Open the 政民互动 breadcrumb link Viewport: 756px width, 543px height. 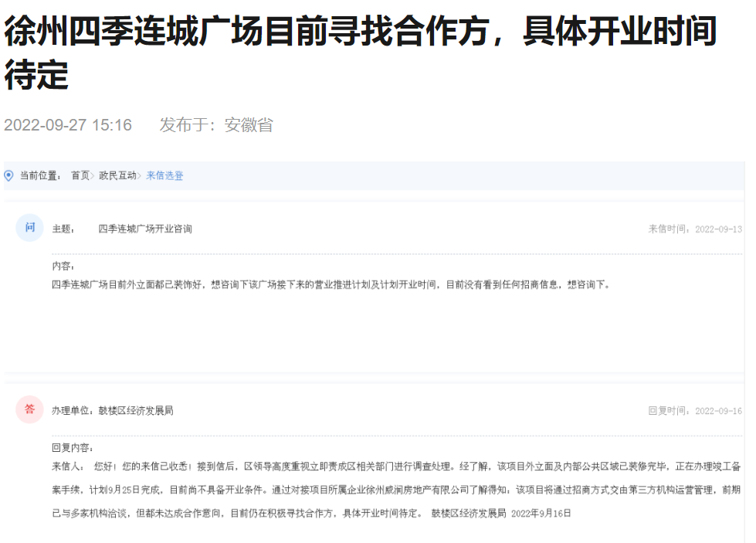click(x=117, y=175)
